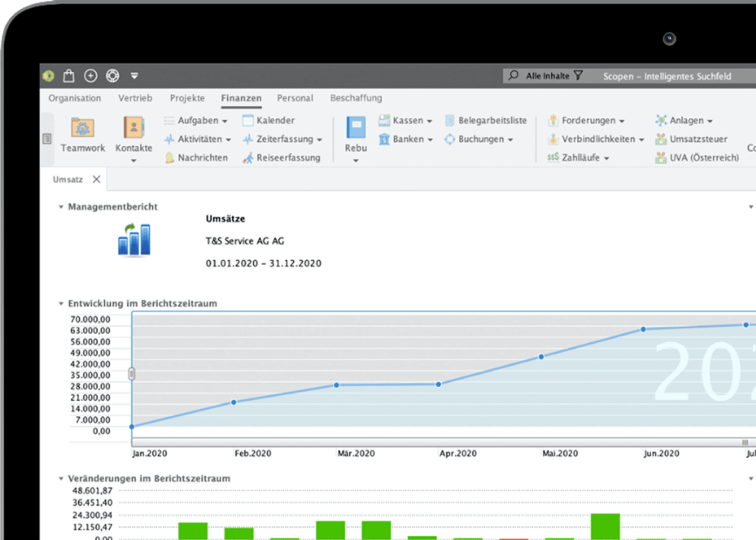Close the Umsatz tab
Image resolution: width=756 pixels, height=540 pixels.
[x=97, y=179]
